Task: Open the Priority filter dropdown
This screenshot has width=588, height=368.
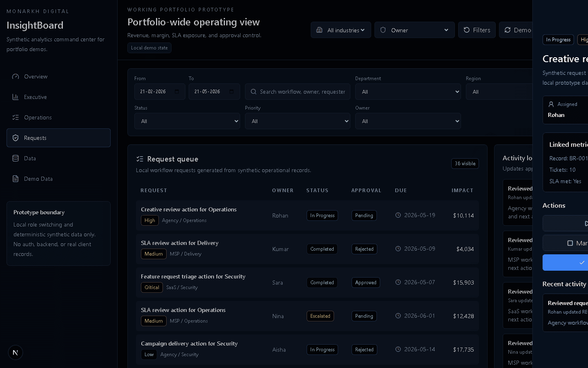Action: pyautogui.click(x=298, y=121)
